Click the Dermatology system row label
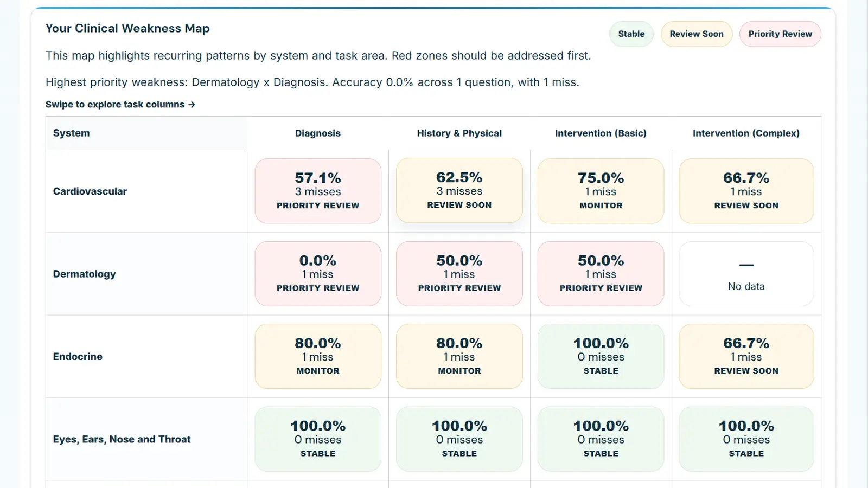 [85, 274]
